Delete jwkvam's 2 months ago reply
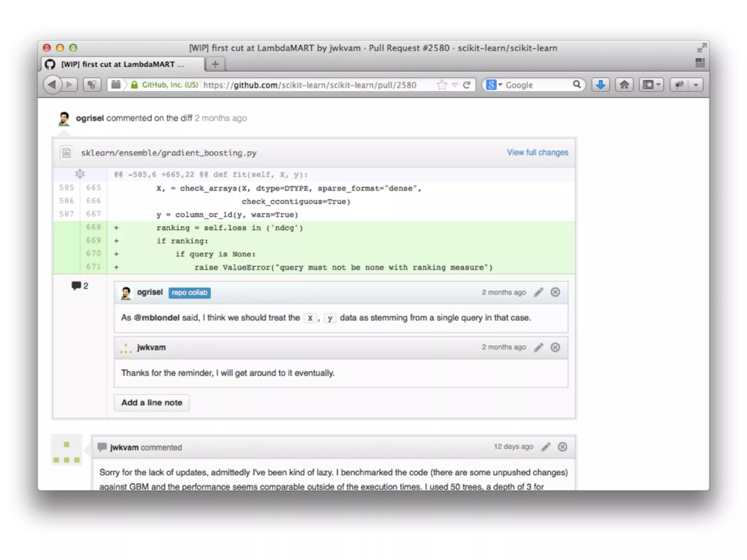This screenshot has width=747, height=560. pyautogui.click(x=555, y=347)
